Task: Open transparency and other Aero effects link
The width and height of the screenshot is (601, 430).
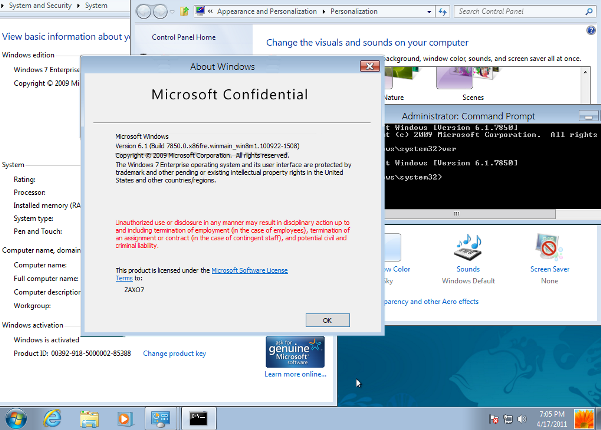Action: 432,302
